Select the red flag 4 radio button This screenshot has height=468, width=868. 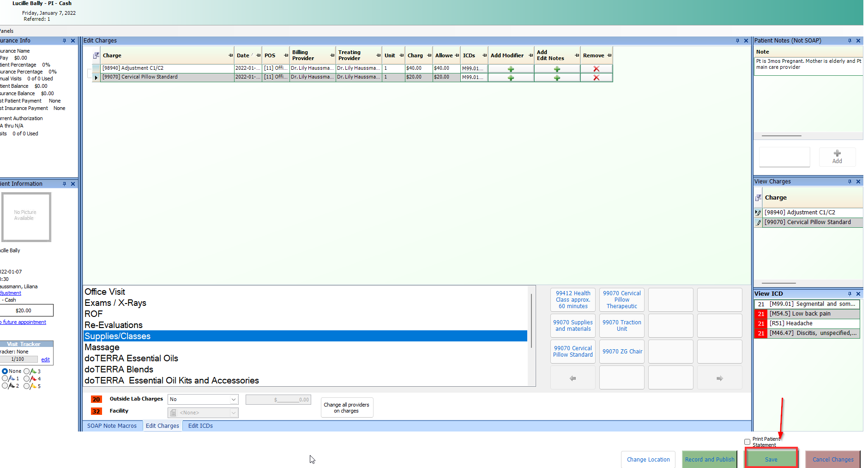pos(27,378)
